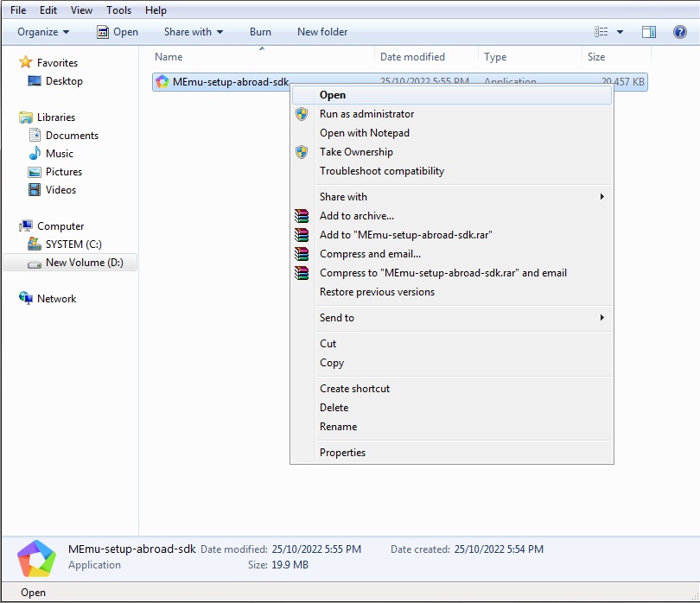Expand the Share with toolbar dropdown
This screenshot has width=700, height=603.
194,32
